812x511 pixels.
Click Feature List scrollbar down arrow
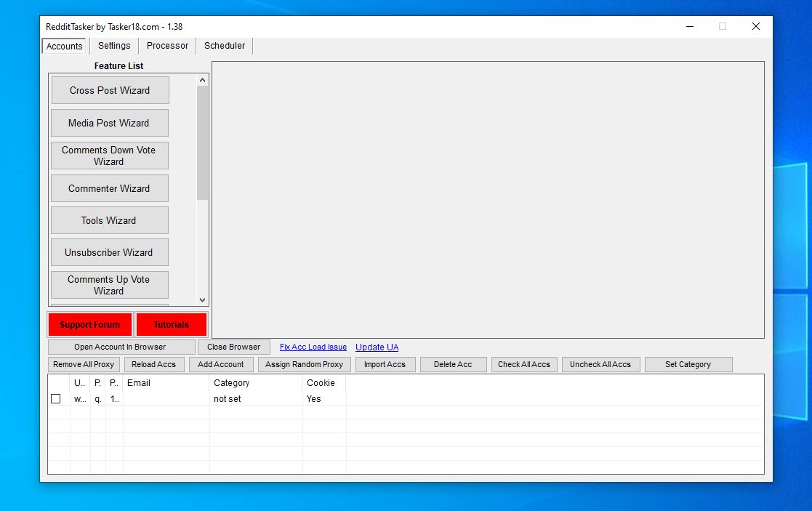click(203, 300)
